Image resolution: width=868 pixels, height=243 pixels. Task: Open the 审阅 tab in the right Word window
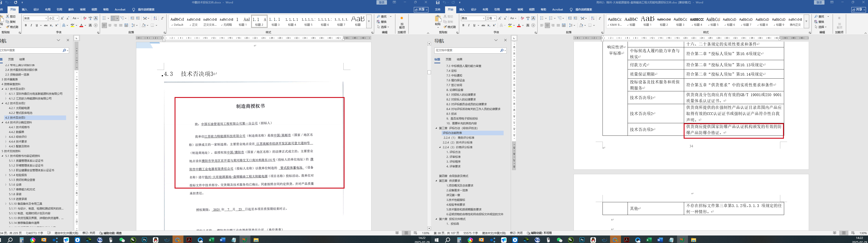(520, 9)
